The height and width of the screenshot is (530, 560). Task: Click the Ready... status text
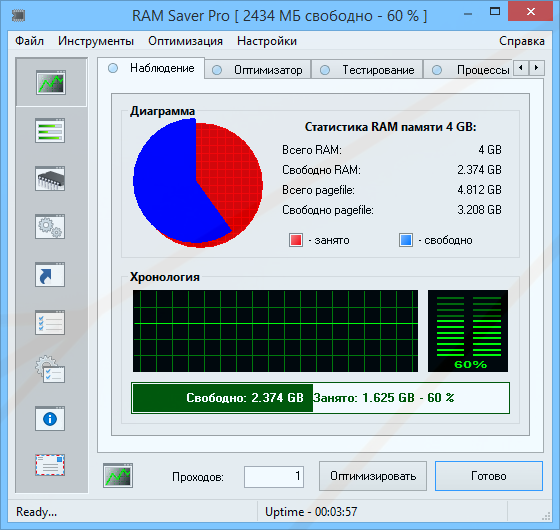pyautogui.click(x=36, y=512)
